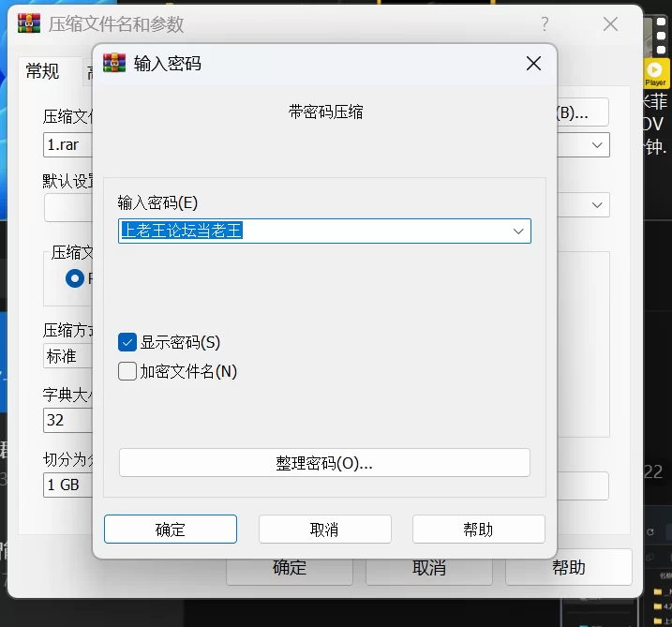Click the question mark help icon
The height and width of the screenshot is (627, 672).
[x=545, y=24]
